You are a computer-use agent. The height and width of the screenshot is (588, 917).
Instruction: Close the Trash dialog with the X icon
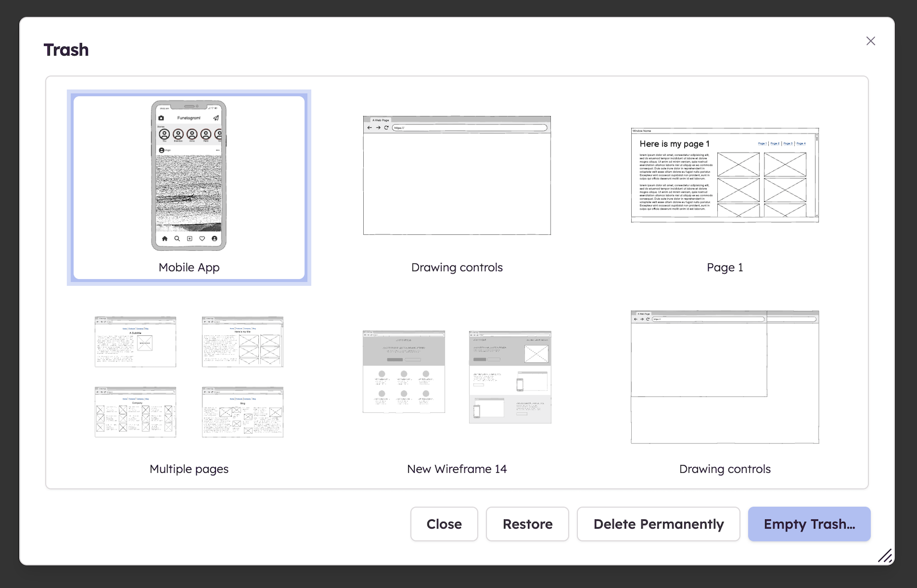870,41
